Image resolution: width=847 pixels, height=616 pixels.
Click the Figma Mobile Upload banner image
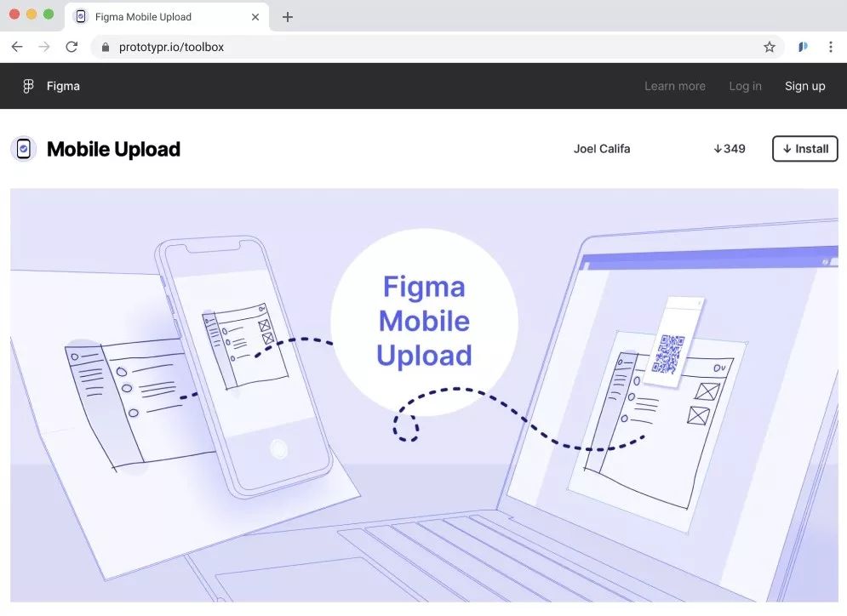[424, 395]
